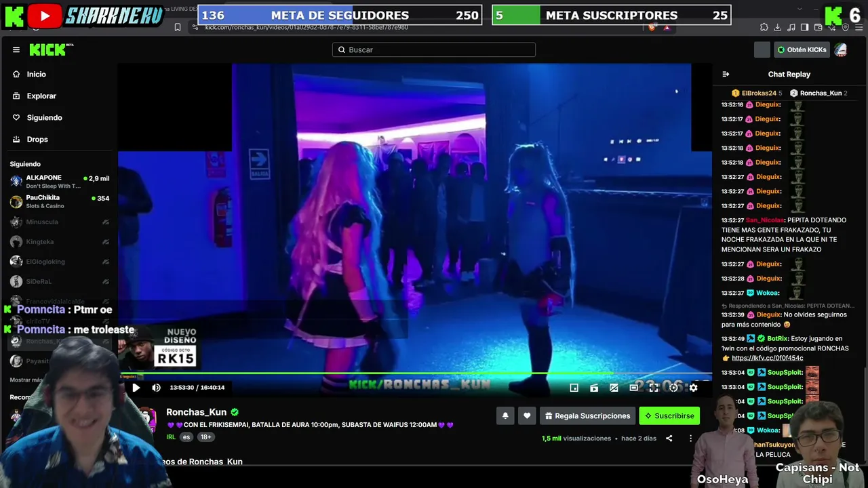The height and width of the screenshot is (488, 868).
Task: Open SiDeRaL channel in sidebar
Action: tap(60, 281)
